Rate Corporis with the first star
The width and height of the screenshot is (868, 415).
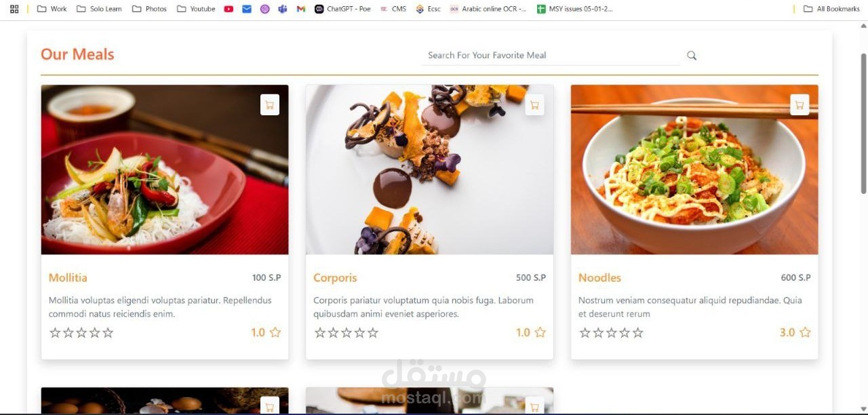coord(320,333)
